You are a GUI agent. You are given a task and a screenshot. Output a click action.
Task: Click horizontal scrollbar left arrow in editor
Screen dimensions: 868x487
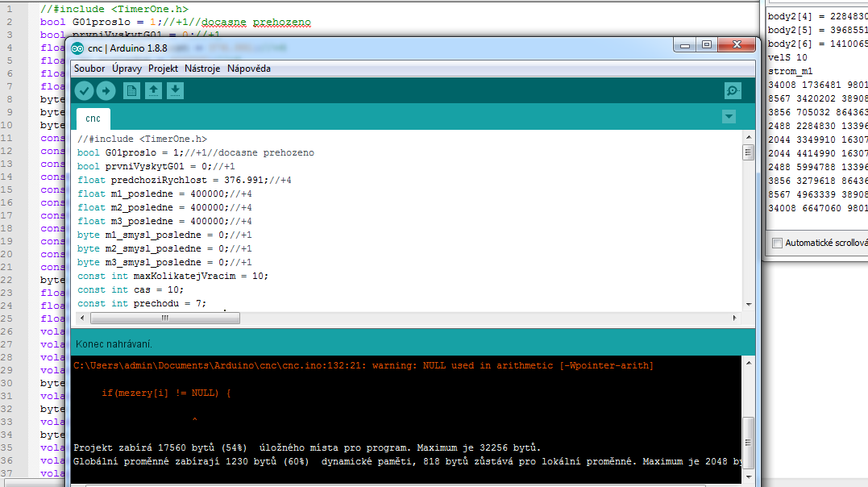82,318
